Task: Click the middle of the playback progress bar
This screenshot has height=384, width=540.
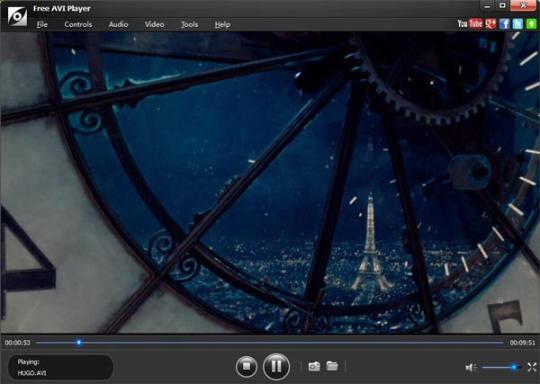Action: (270, 343)
